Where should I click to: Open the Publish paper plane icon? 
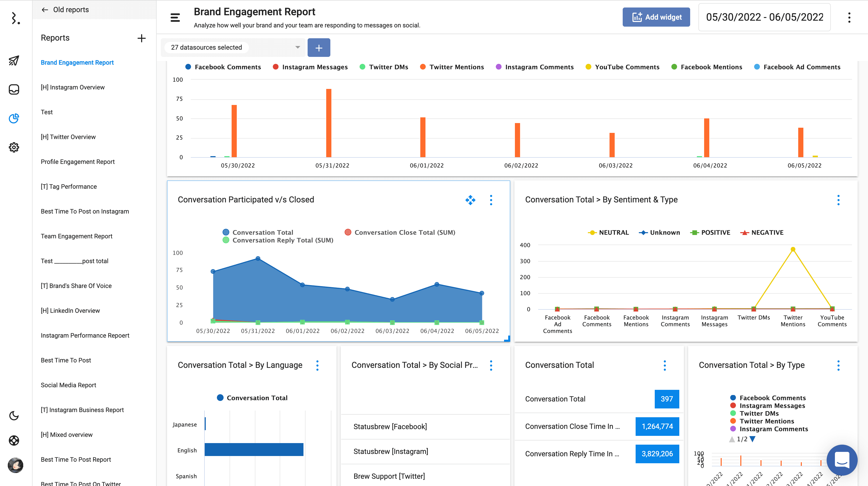[x=14, y=61]
